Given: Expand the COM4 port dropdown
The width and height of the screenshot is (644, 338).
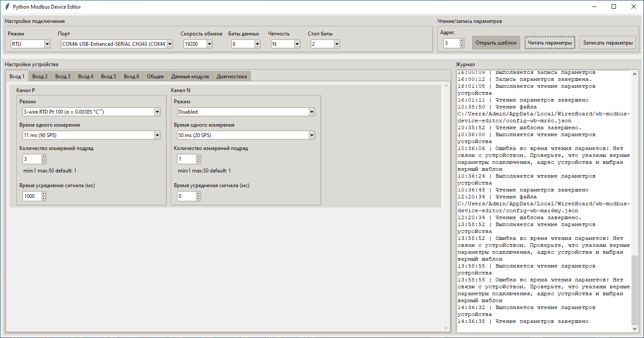Looking at the screenshot, I should pos(170,44).
